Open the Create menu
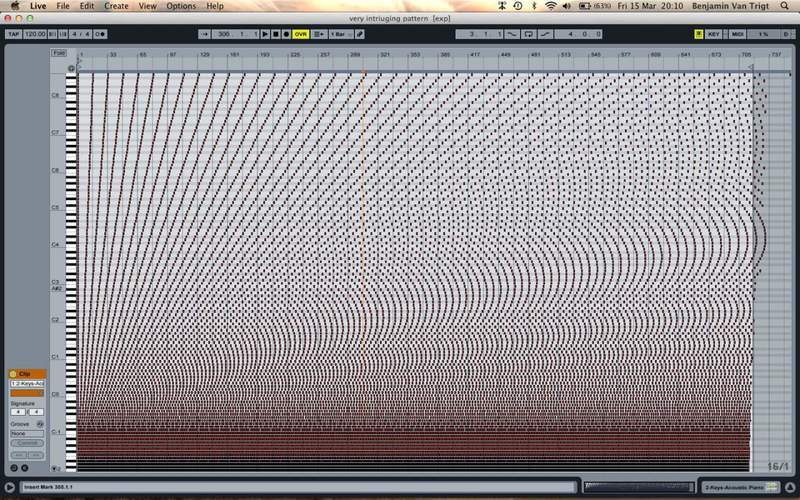 pos(116,6)
